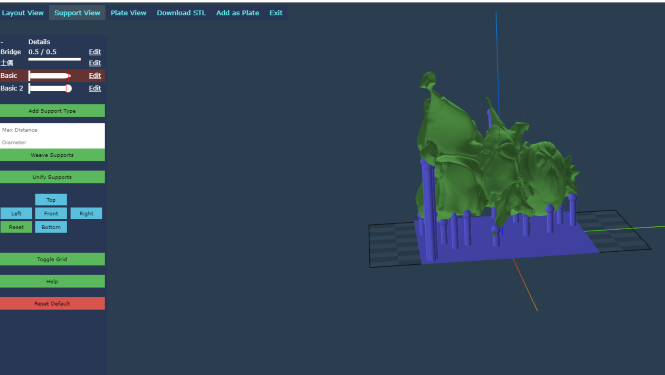
Task: Click Download STL in top menu
Action: [181, 13]
